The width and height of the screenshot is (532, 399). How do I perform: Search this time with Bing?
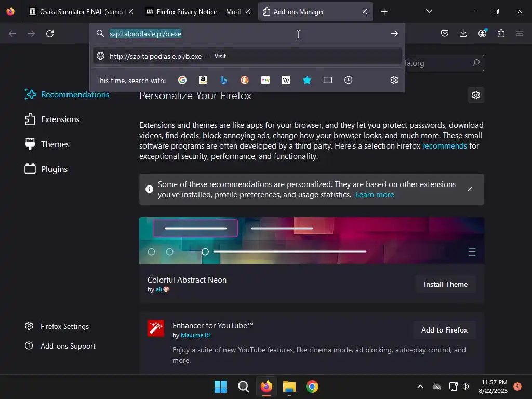(x=224, y=80)
